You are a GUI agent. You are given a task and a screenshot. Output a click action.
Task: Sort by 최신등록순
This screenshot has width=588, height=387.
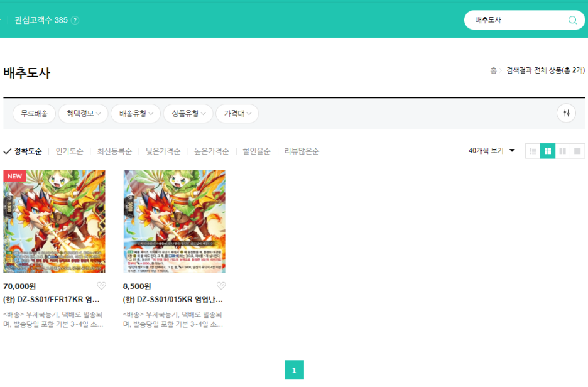pyautogui.click(x=114, y=151)
